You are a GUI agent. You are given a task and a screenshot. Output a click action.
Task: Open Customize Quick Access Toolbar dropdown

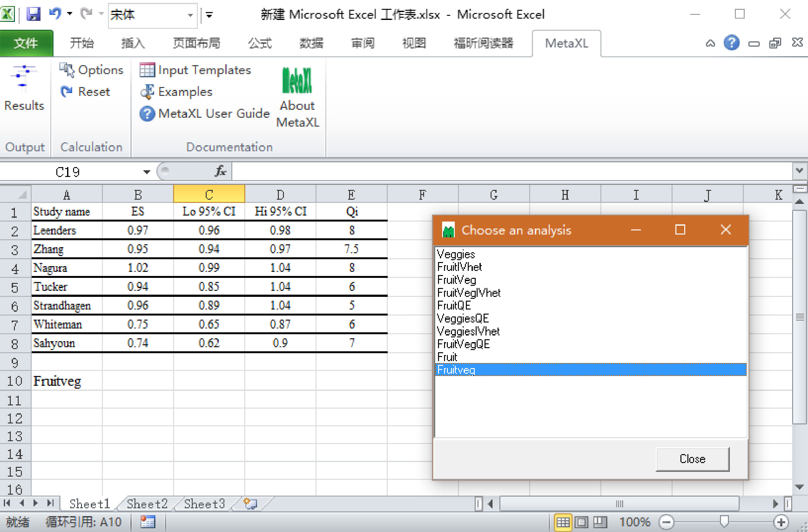tap(210, 15)
